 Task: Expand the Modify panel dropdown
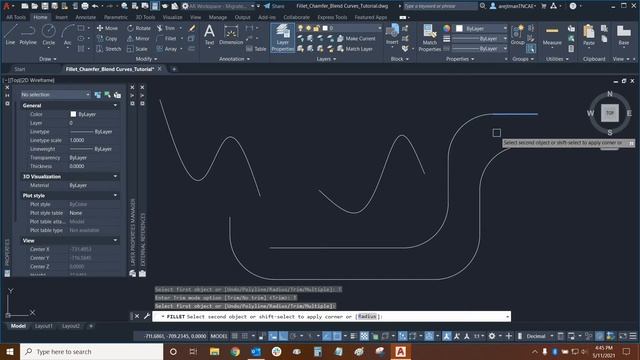(146, 59)
